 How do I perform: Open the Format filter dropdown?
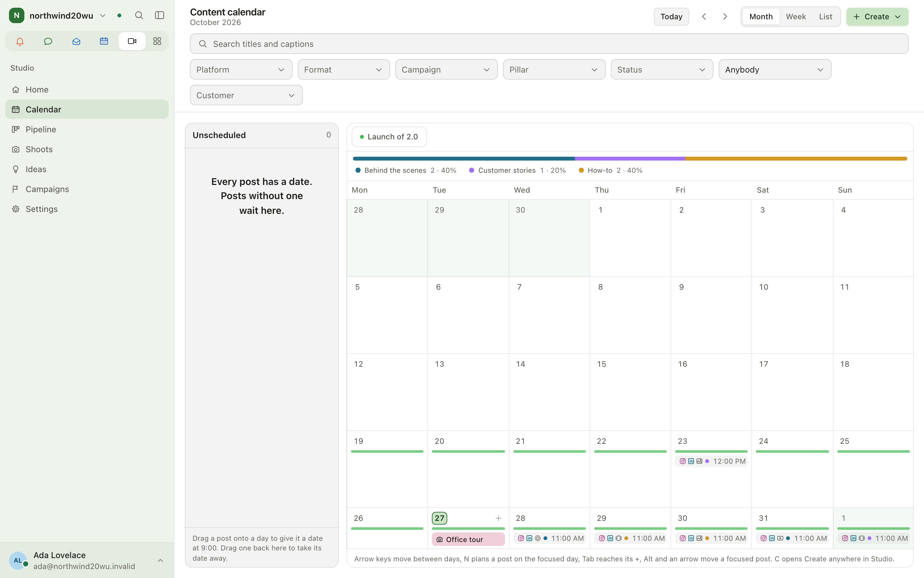tap(344, 70)
